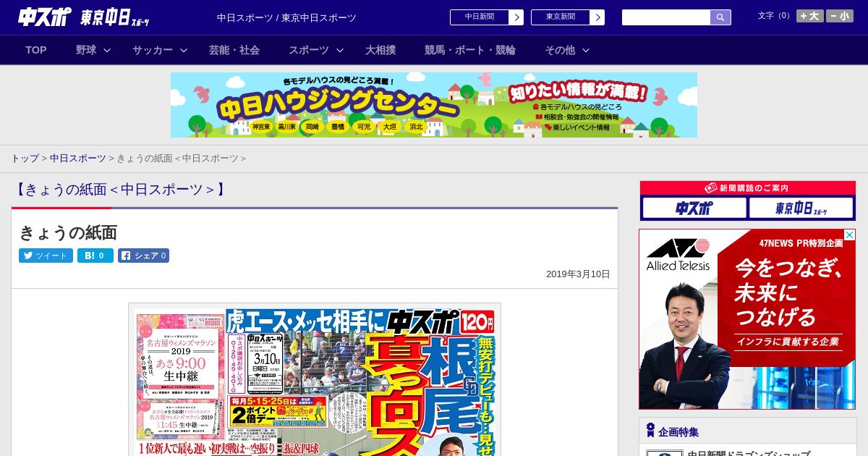
Task: Open the スポーツ menu item
Action: pos(309,50)
